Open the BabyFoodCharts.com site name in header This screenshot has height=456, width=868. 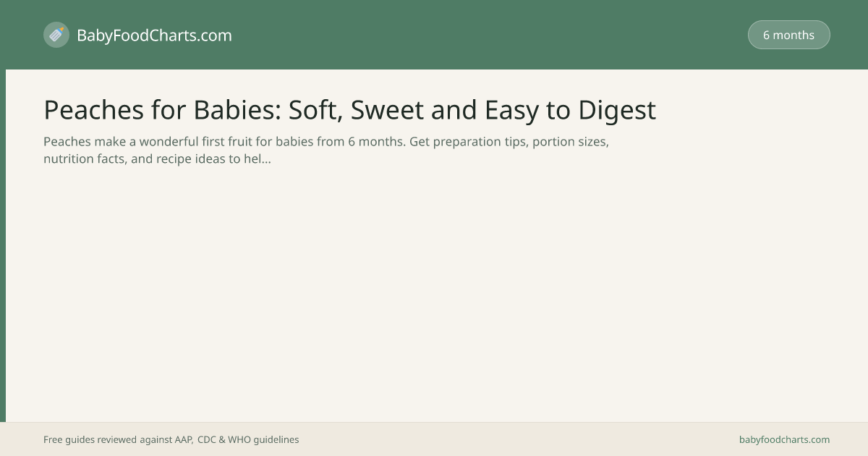click(x=154, y=35)
